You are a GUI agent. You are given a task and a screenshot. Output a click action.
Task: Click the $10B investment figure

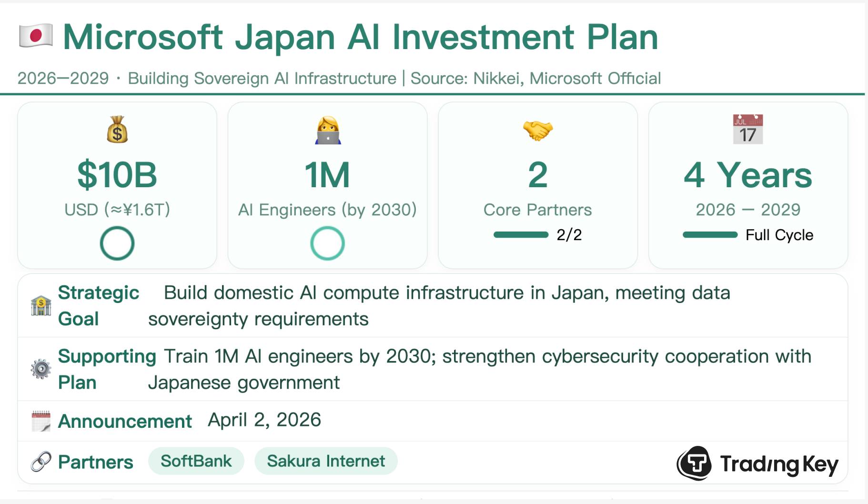coord(117,175)
